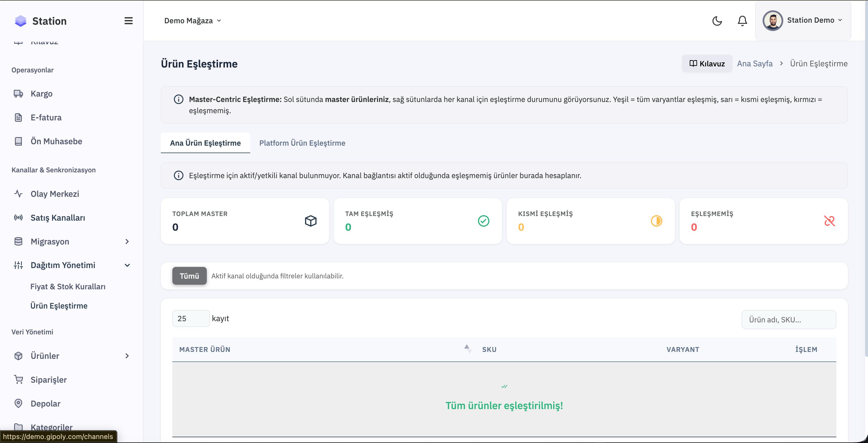Click the info icon in the no-active-channel notice
This screenshot has height=443, width=868.
[178, 175]
